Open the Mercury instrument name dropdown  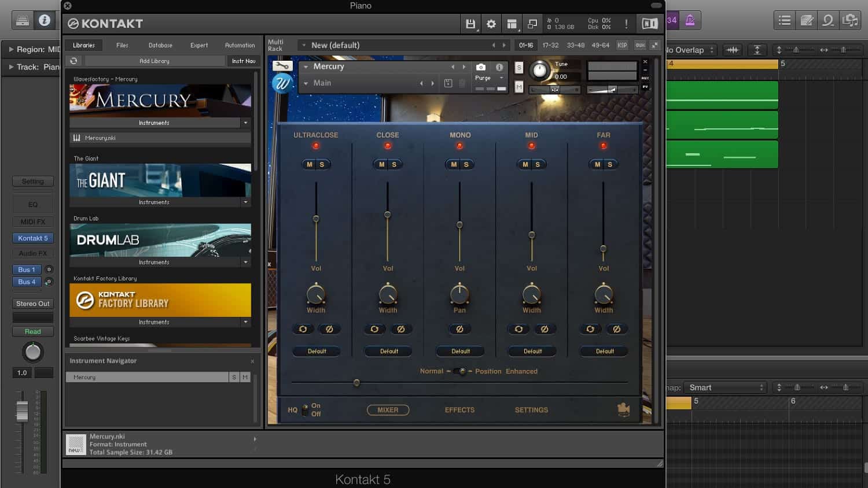coord(306,67)
